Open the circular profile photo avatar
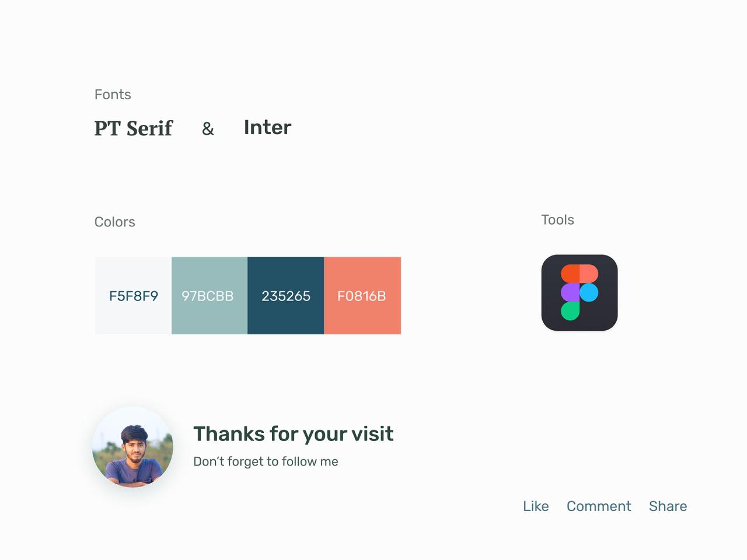 (133, 447)
